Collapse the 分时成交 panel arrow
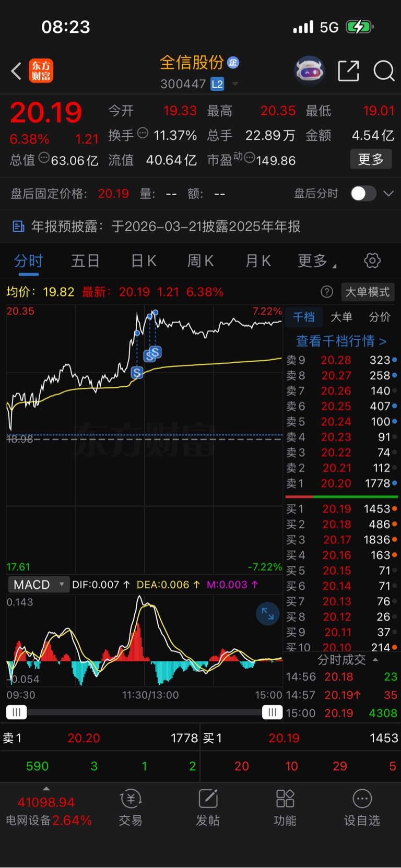The width and height of the screenshot is (401, 868). [x=375, y=660]
